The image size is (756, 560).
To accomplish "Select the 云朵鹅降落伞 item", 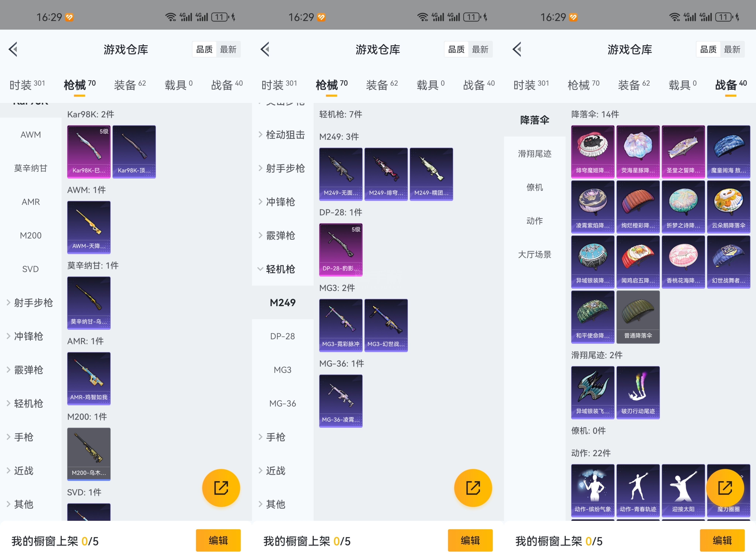I will (728, 207).
